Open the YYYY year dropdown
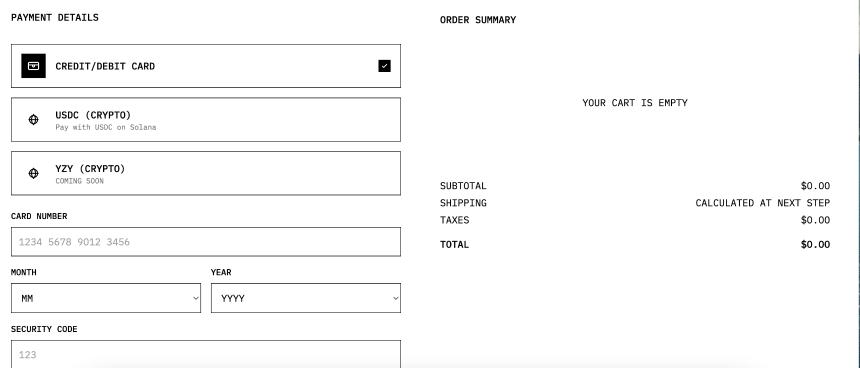 click(x=306, y=298)
